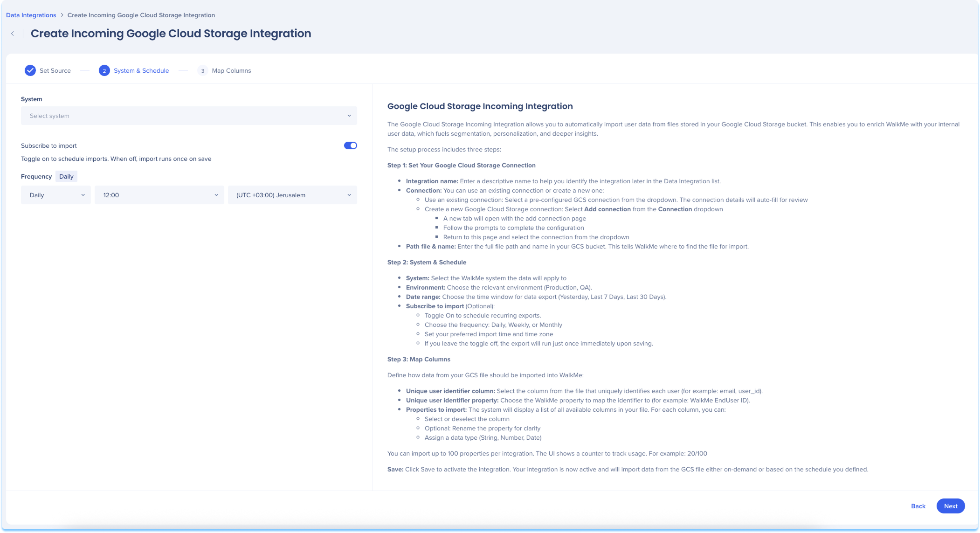Click the heading Google Cloud Storage Incoming Integration
This screenshot has height=533, width=980.
480,106
